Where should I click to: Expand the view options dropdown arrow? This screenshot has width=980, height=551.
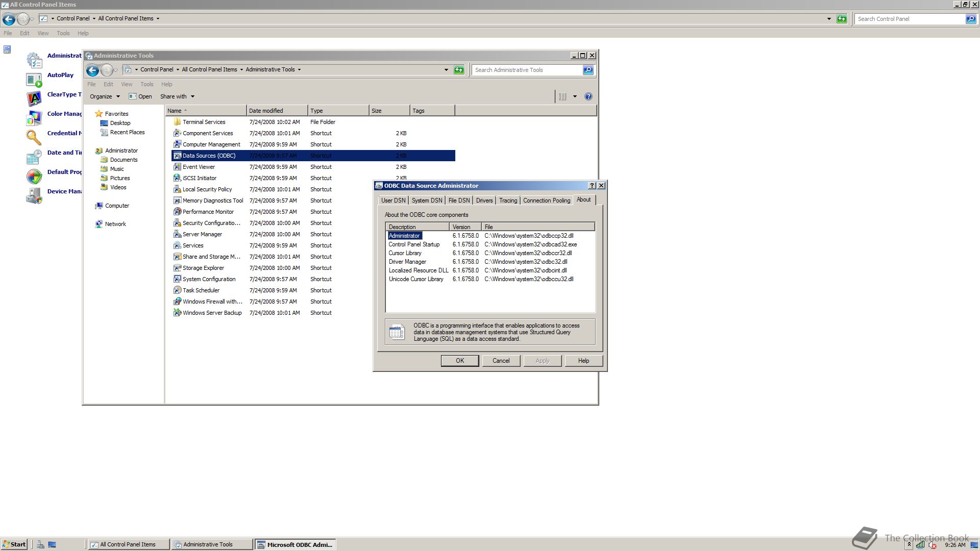click(x=575, y=96)
